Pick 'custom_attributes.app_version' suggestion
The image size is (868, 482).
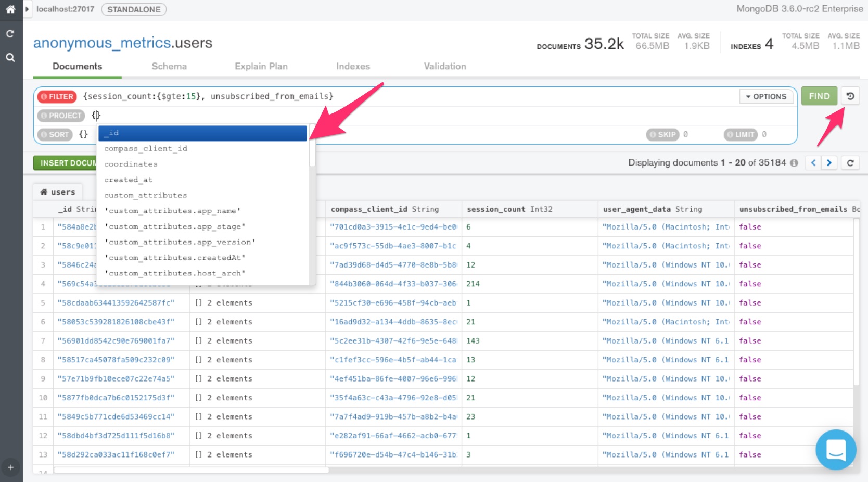click(x=202, y=243)
